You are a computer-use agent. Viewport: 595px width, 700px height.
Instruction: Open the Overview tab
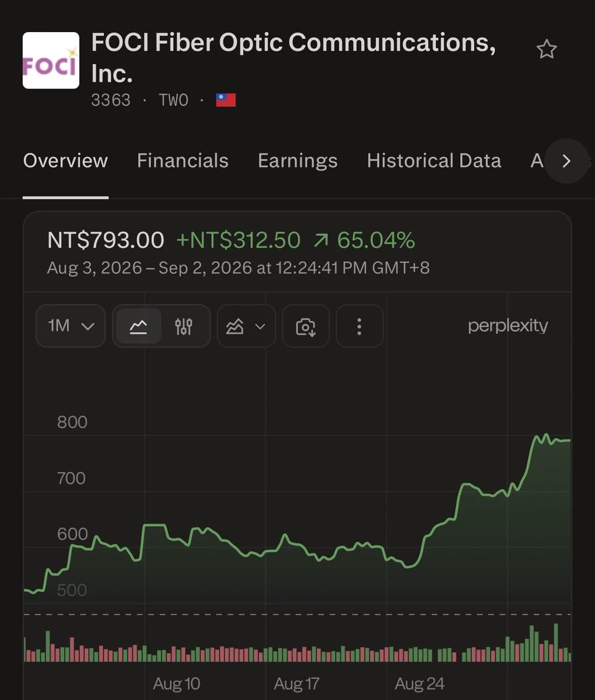[x=65, y=160]
